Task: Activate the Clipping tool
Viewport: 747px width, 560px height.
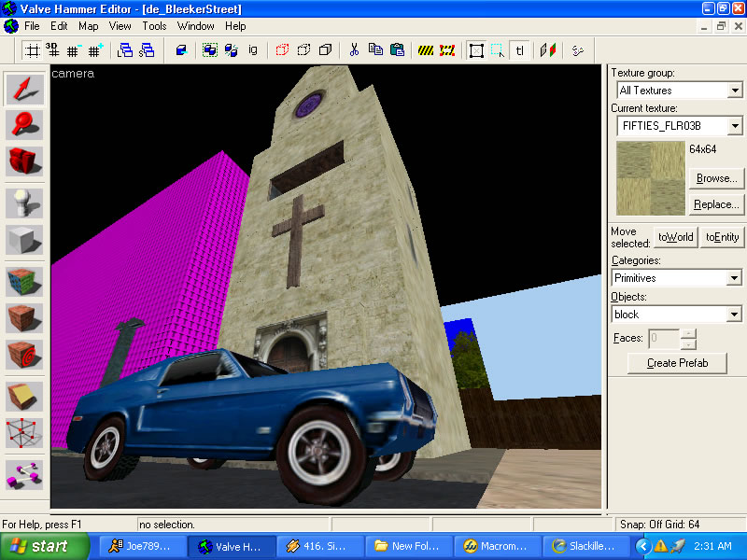Action: [x=23, y=395]
